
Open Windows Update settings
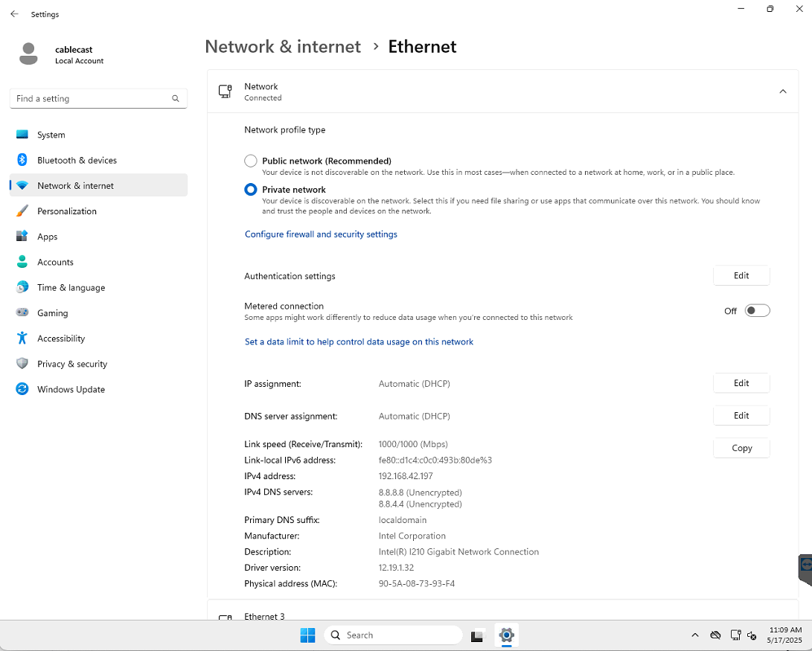[71, 389]
